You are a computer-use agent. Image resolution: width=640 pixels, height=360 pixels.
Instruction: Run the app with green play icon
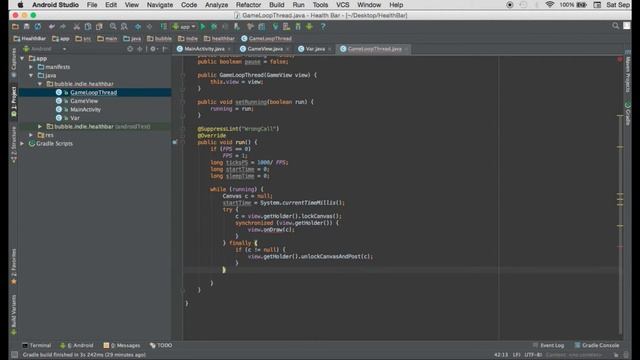[x=202, y=27]
